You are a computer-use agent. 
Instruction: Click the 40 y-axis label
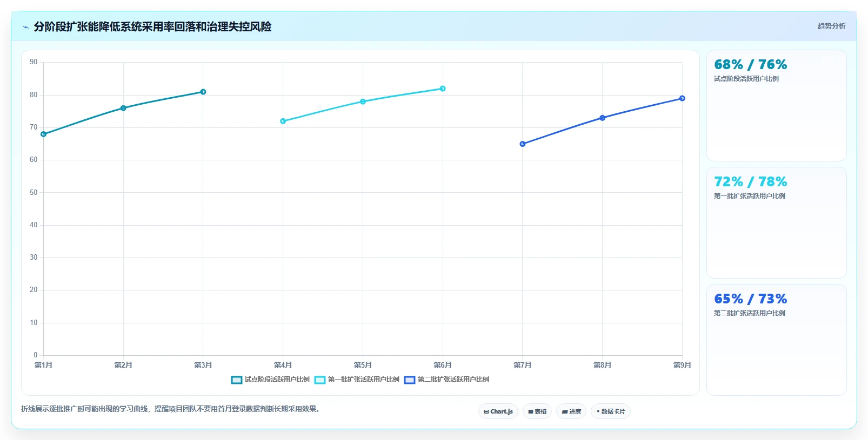click(x=34, y=225)
